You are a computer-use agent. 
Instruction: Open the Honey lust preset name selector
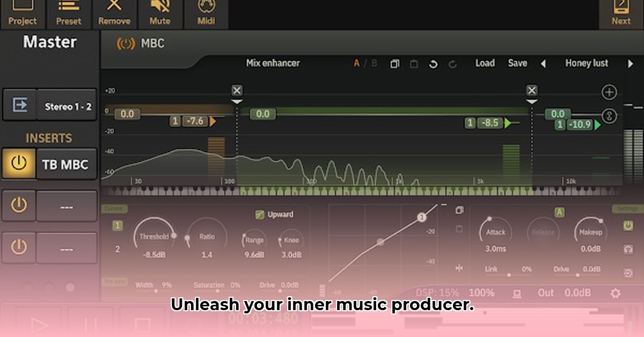pyautogui.click(x=587, y=63)
